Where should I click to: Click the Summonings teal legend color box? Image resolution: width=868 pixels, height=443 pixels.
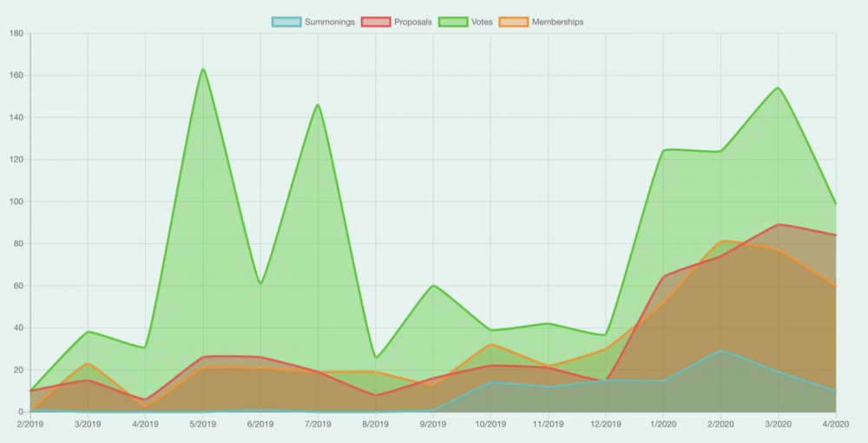click(286, 22)
